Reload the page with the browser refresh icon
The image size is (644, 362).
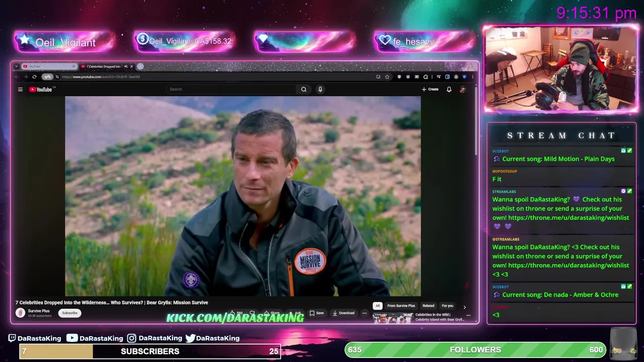coord(34,77)
